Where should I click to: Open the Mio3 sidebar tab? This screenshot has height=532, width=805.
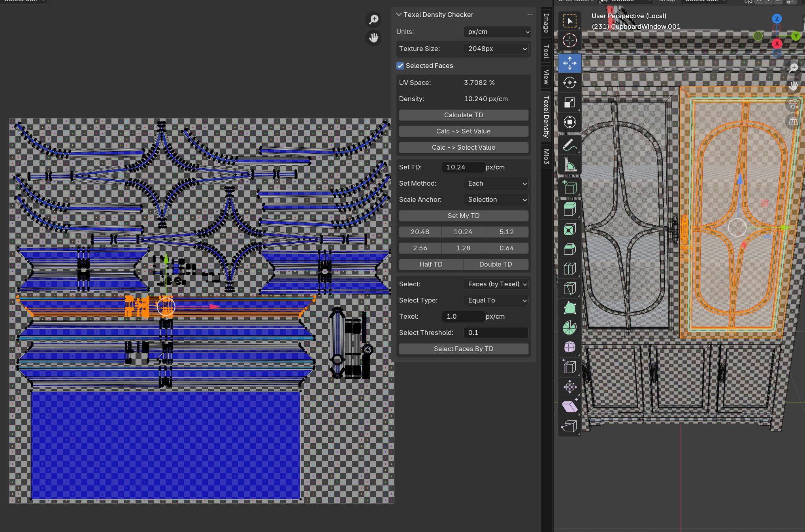click(x=546, y=156)
